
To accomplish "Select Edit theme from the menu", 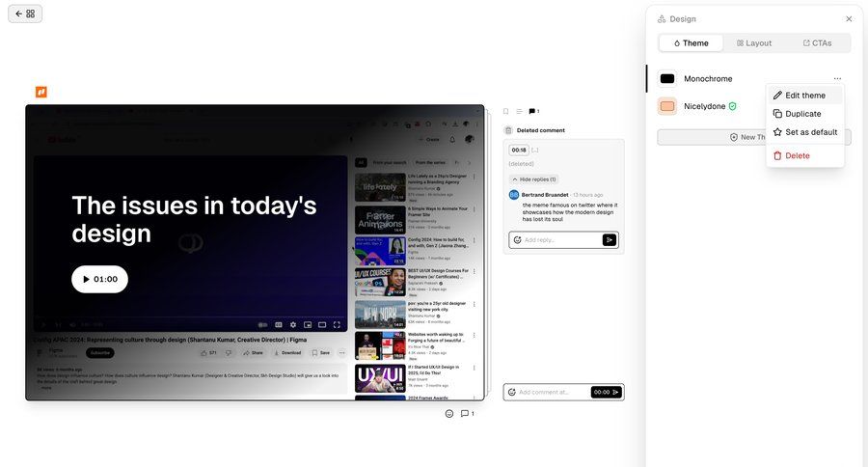I will coord(805,96).
